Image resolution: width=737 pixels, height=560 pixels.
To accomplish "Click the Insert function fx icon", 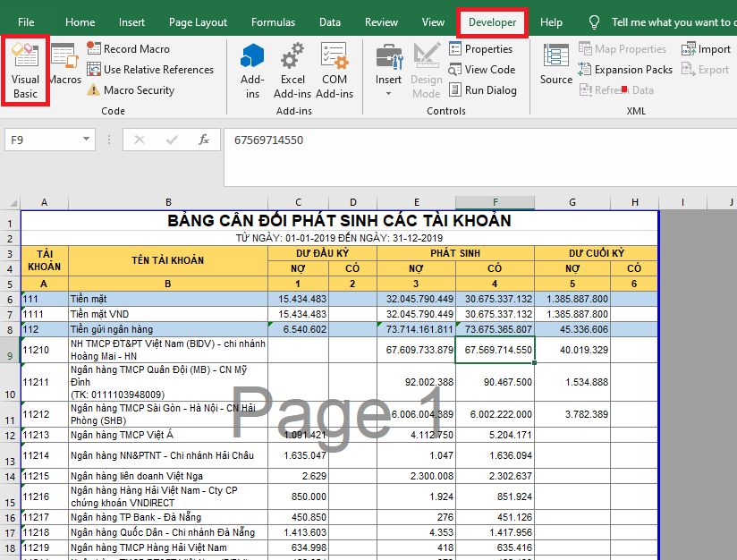I will [204, 140].
